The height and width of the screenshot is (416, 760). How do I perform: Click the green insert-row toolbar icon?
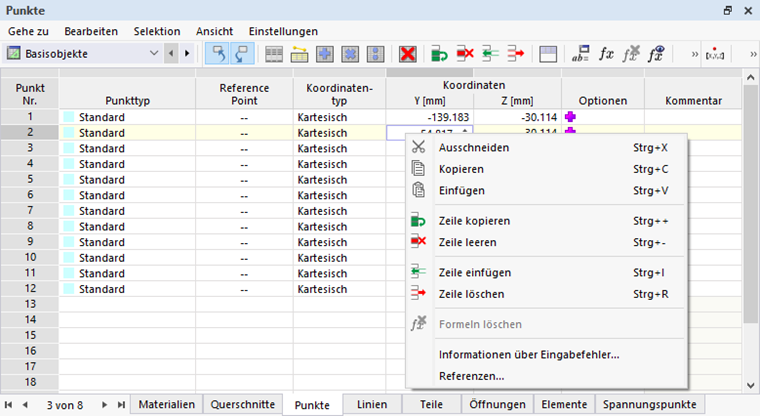point(490,54)
